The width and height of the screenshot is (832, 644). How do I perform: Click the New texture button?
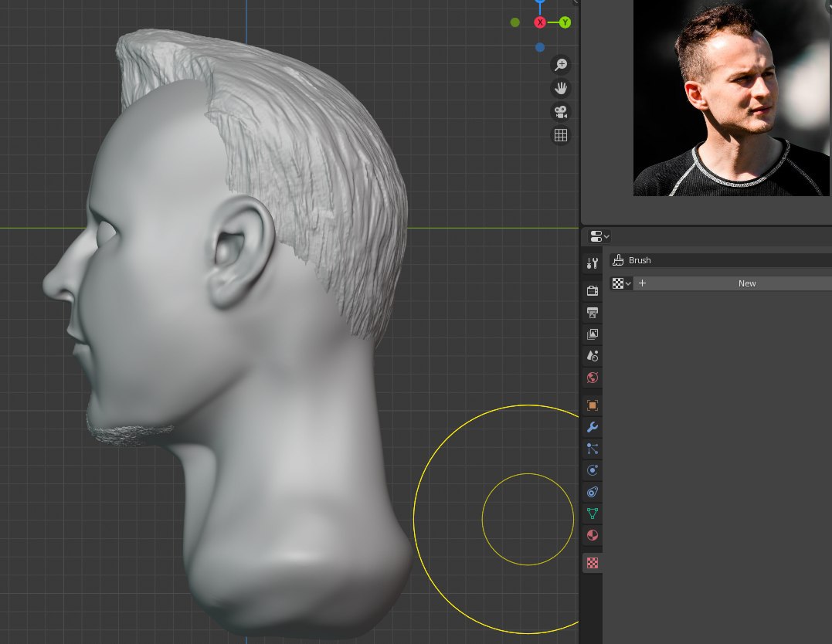click(x=746, y=283)
